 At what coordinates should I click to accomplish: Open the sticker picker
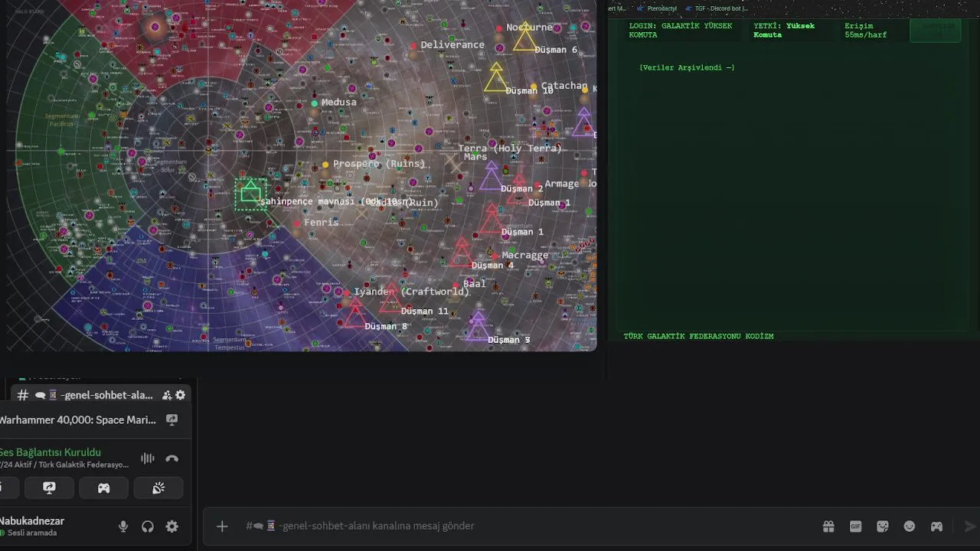(x=883, y=526)
